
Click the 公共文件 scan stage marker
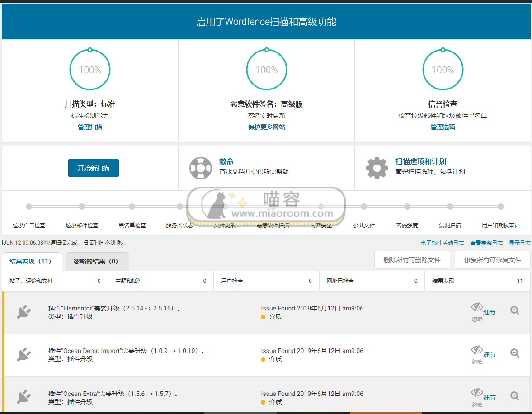364,206
